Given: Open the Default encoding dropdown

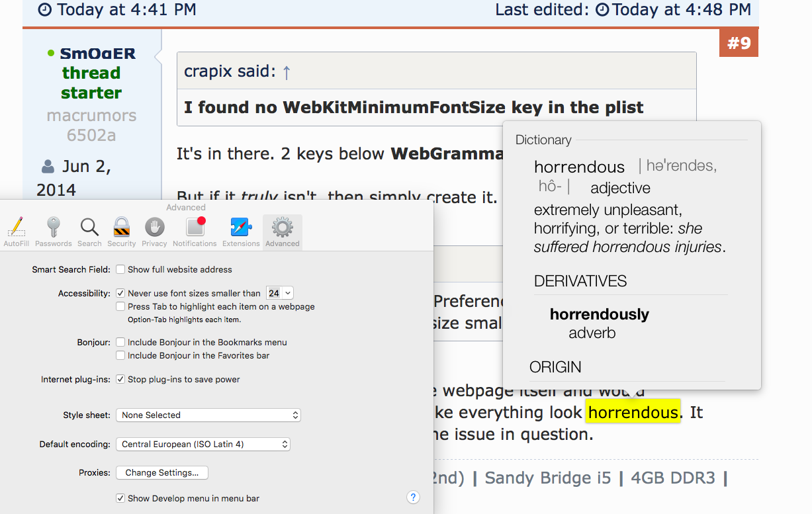Looking at the screenshot, I should coord(203,444).
